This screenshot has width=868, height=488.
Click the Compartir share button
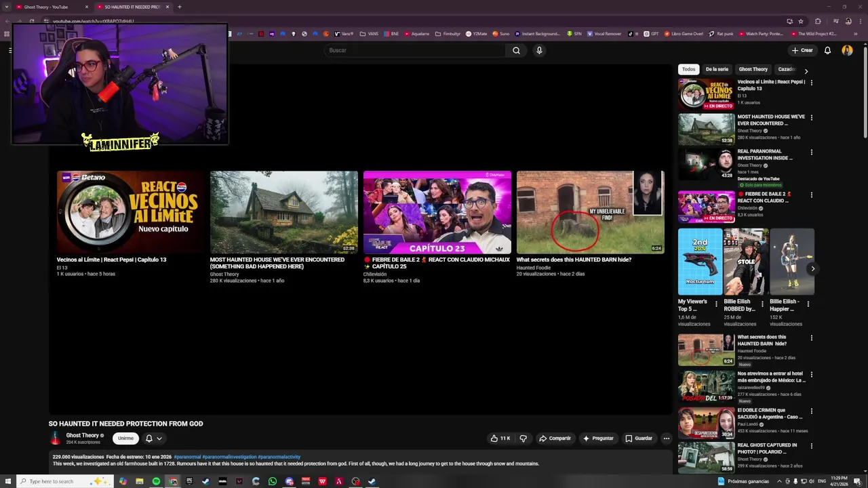pyautogui.click(x=555, y=439)
